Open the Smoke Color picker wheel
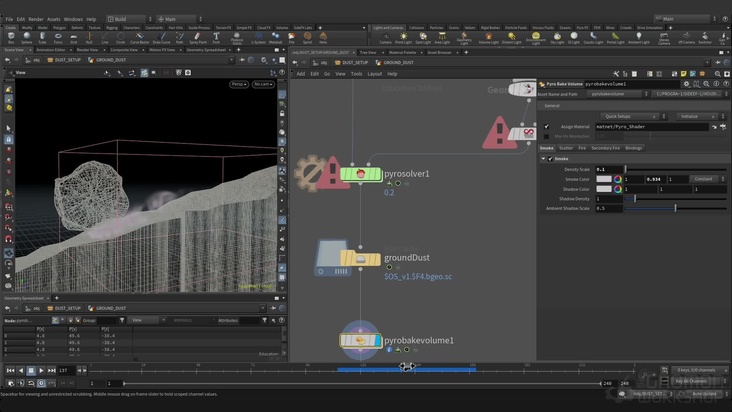Screen dimensions: 732x412 tap(618, 179)
